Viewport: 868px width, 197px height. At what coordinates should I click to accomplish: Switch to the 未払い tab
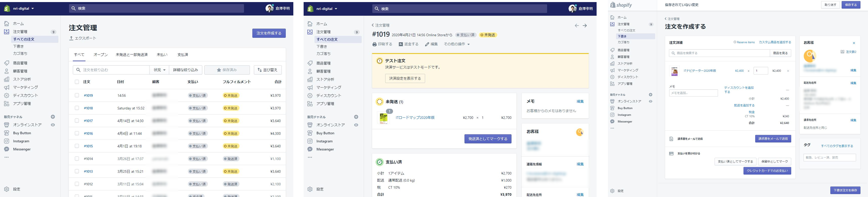pos(162,55)
